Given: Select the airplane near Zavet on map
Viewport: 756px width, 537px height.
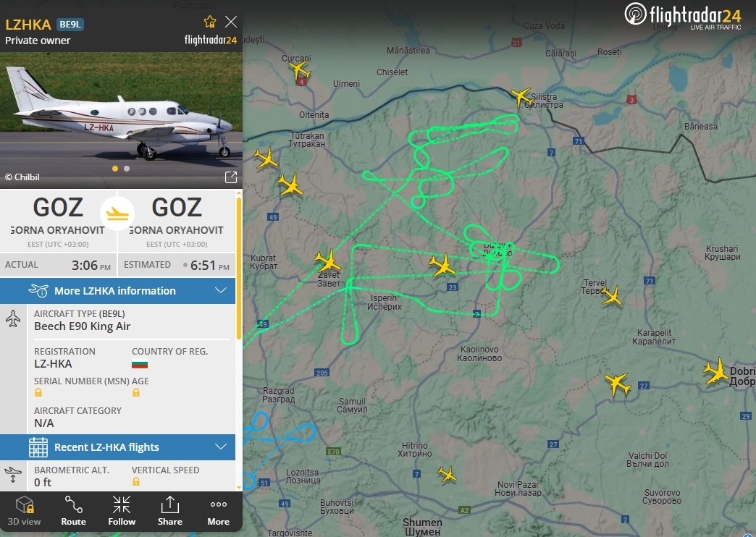Looking at the screenshot, I should tap(328, 261).
